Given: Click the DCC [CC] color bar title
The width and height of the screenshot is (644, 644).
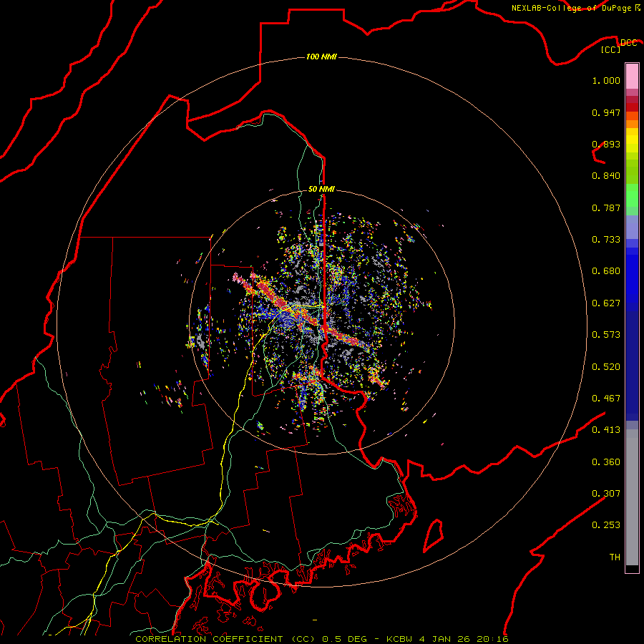Looking at the screenshot, I should 618,46.
